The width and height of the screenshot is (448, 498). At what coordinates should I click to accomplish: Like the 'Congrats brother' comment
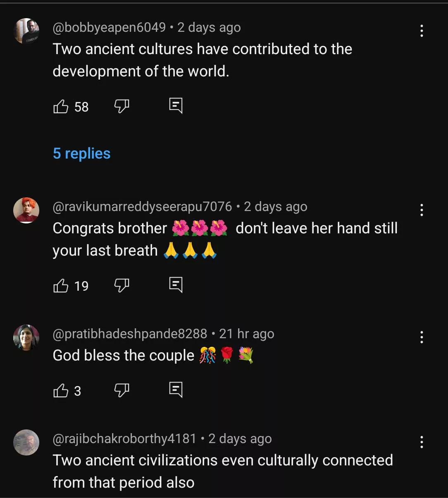click(x=61, y=286)
